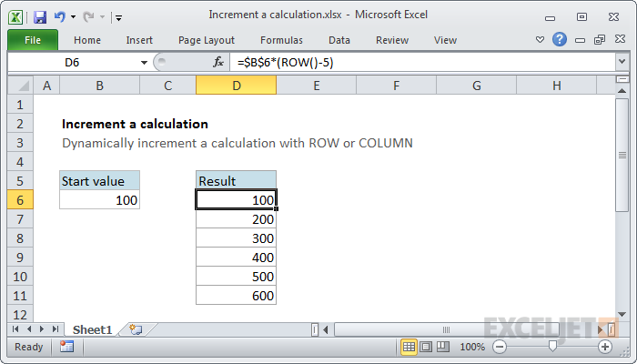637x364 pixels.
Task: Select the result cell showing 400
Action: 236,258
